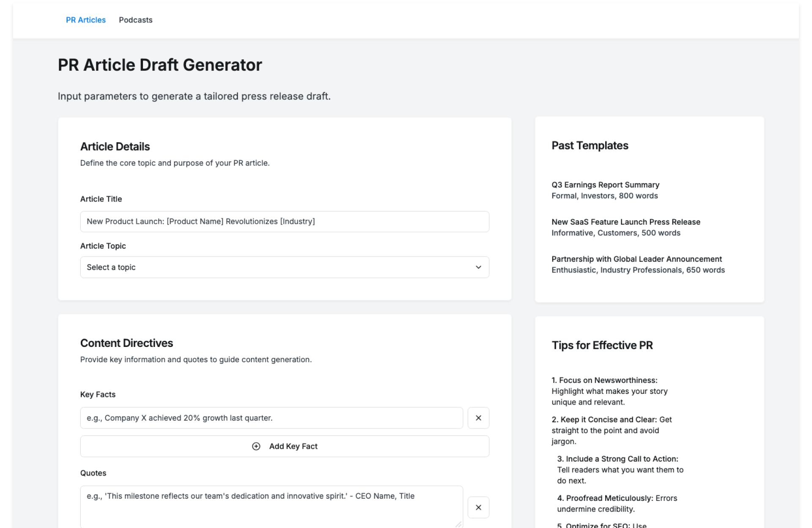Click the Content Directives section heading
Image resolution: width=812 pixels, height=528 pixels.
coord(126,343)
